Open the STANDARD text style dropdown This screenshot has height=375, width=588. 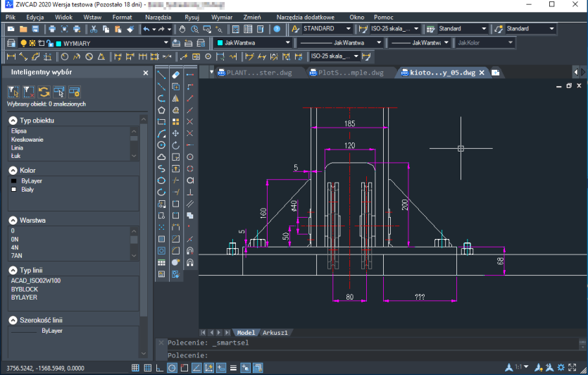click(348, 28)
